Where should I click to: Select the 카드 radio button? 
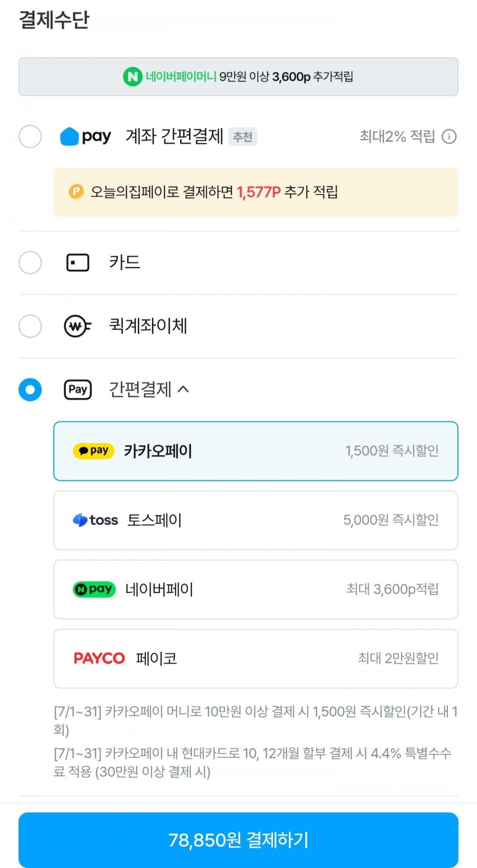tap(30, 262)
